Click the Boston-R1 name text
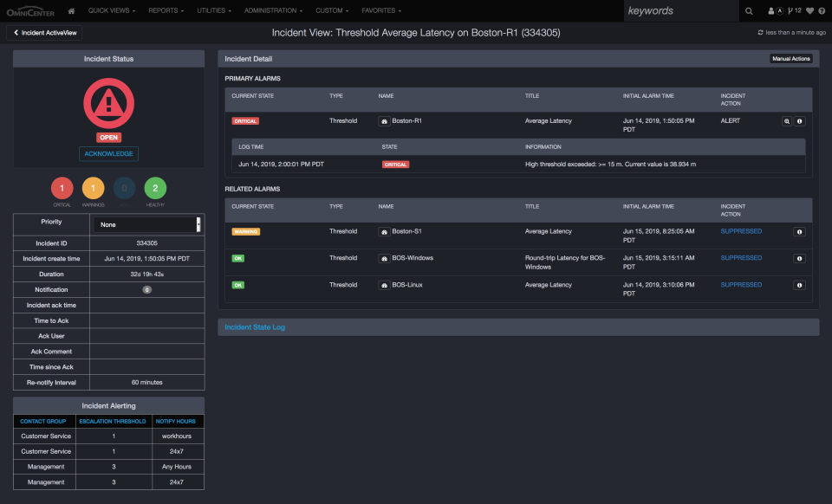 pyautogui.click(x=407, y=121)
